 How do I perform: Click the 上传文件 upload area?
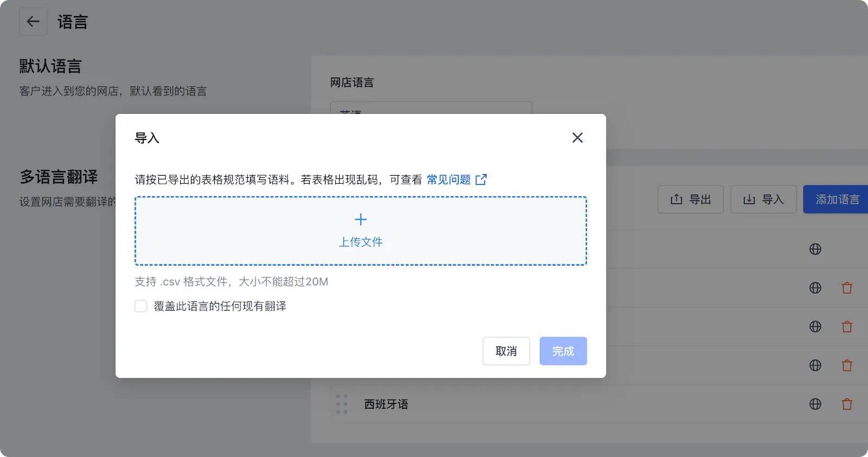tap(361, 242)
